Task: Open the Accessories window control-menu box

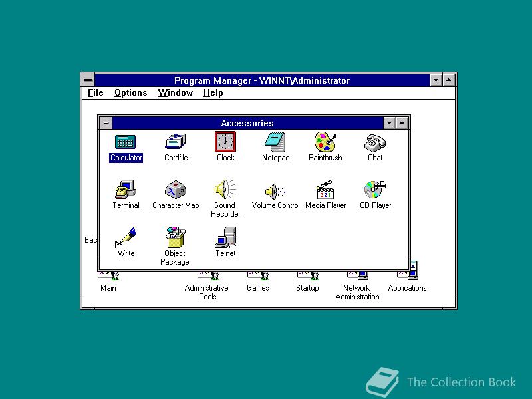Action: (x=106, y=123)
